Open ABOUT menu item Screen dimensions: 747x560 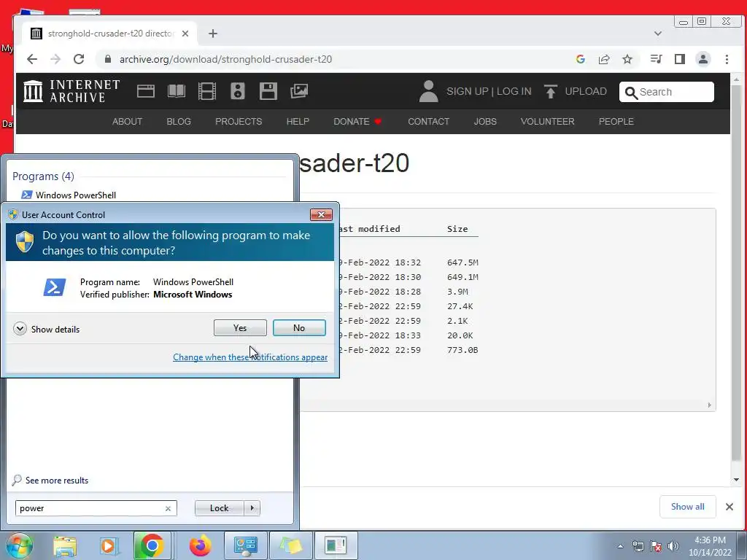[x=127, y=122]
